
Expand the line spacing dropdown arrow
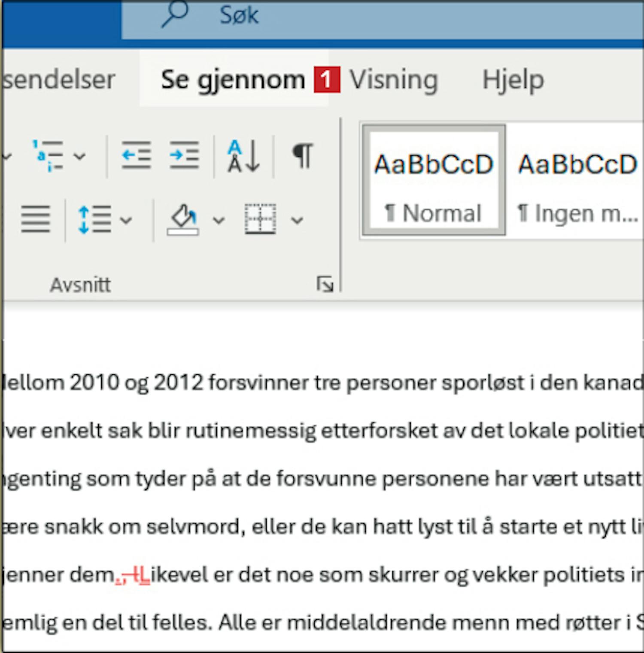click(x=126, y=221)
